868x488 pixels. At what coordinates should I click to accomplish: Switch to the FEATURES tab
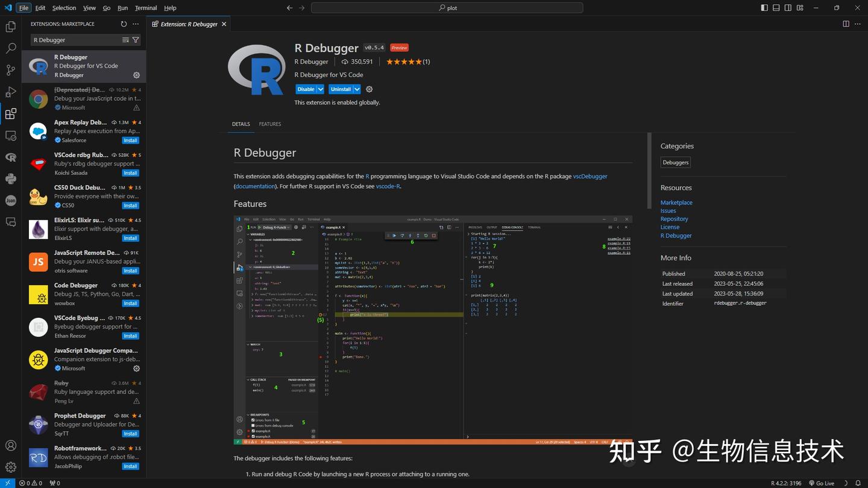(269, 124)
